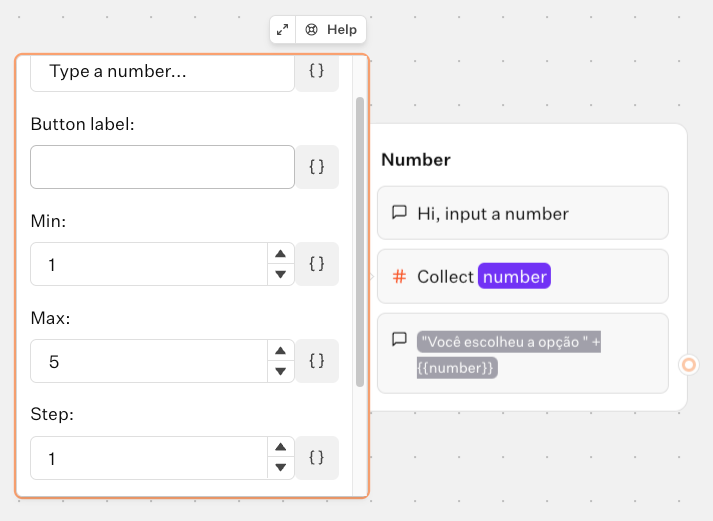The width and height of the screenshot is (713, 521).
Task: Increase the Min value with up arrow
Action: click(281, 255)
